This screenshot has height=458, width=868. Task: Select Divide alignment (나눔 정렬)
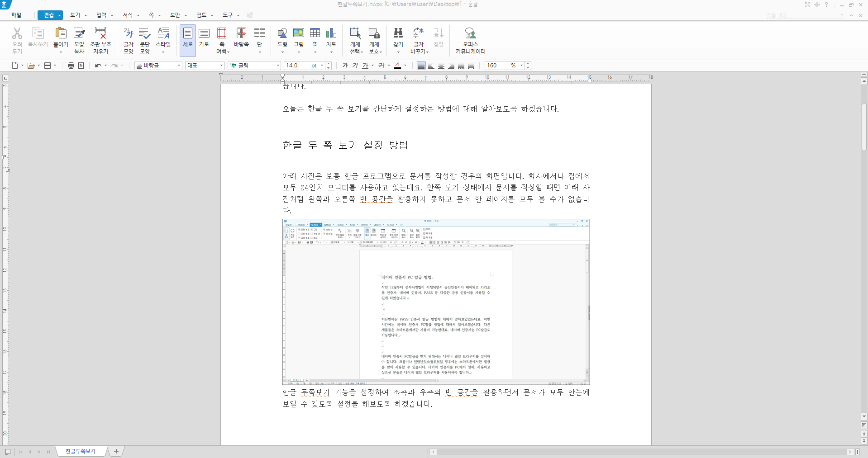[x=471, y=66]
